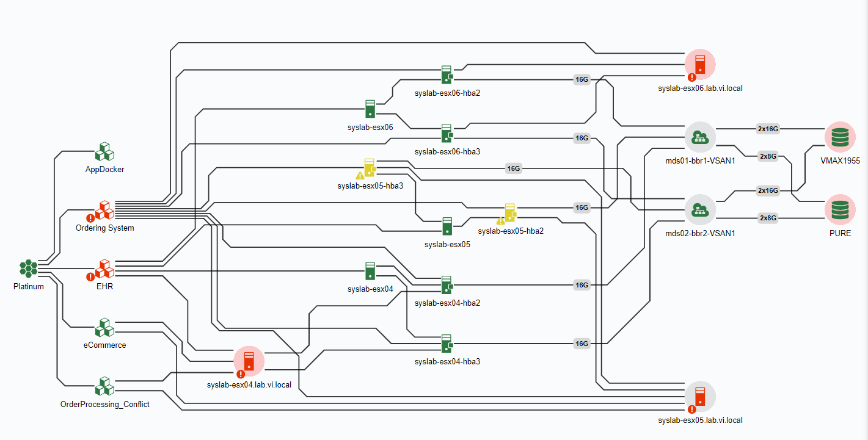The image size is (868, 440).
Task: Click the syslab-esx06-hba2 adapter icon
Action: point(447,75)
